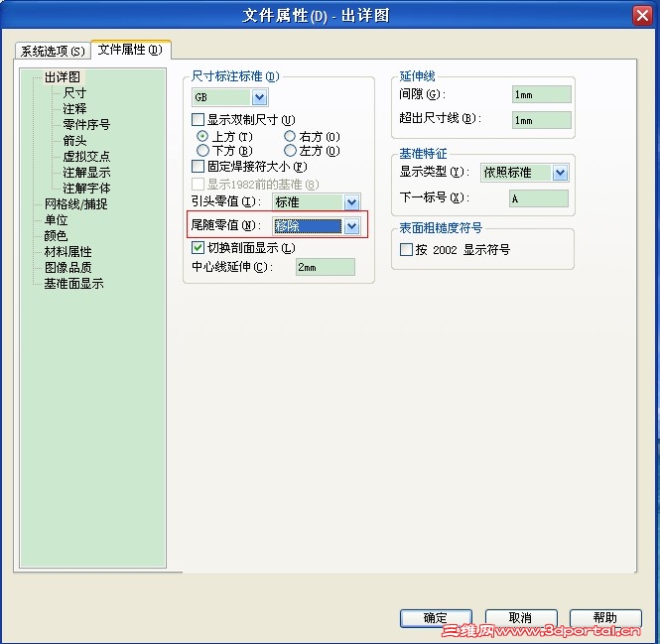This screenshot has width=660, height=644.
Task: Click the 下一标号 field
Action: 539,198
